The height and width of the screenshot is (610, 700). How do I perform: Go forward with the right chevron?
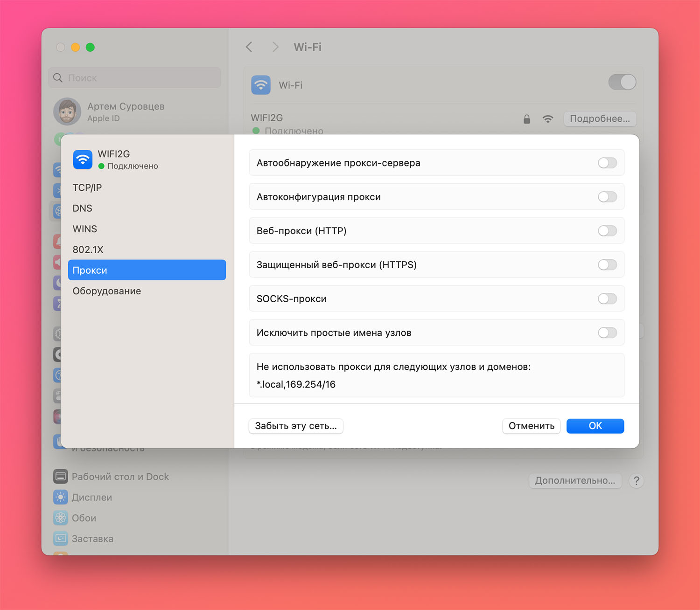pyautogui.click(x=275, y=47)
